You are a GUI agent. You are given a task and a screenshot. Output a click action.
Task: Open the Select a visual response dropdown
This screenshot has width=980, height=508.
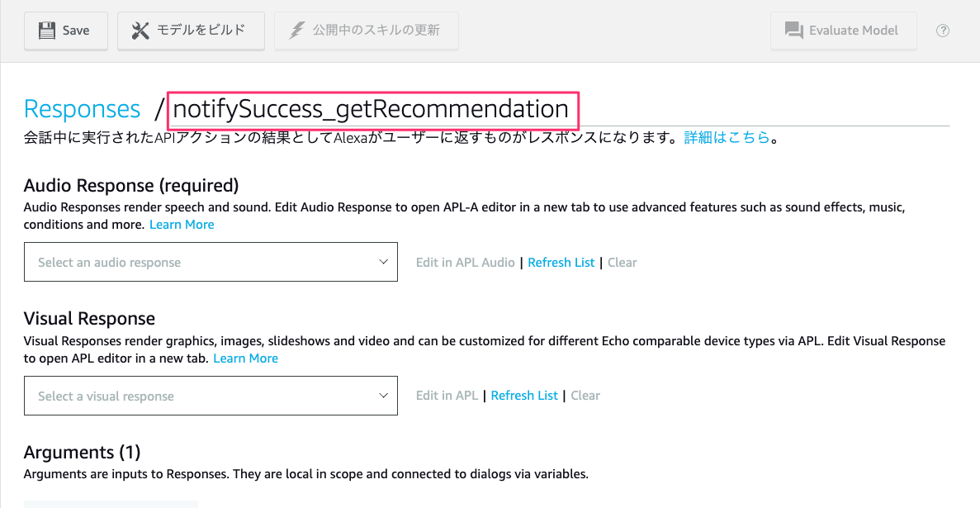point(211,396)
